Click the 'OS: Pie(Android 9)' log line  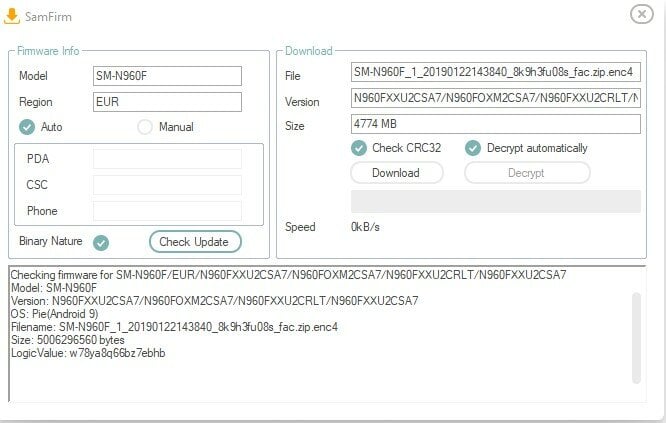pyautogui.click(x=55, y=314)
